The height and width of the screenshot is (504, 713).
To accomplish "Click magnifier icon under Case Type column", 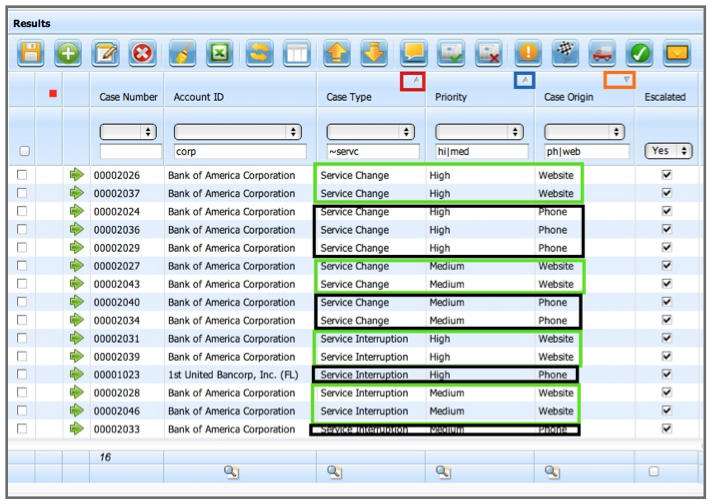I will pyautogui.click(x=334, y=472).
